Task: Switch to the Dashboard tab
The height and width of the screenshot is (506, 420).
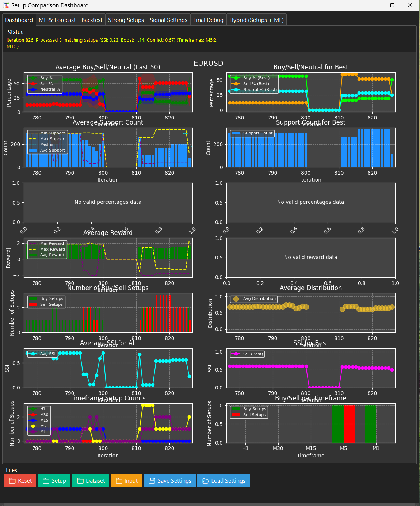Action: 19,20
